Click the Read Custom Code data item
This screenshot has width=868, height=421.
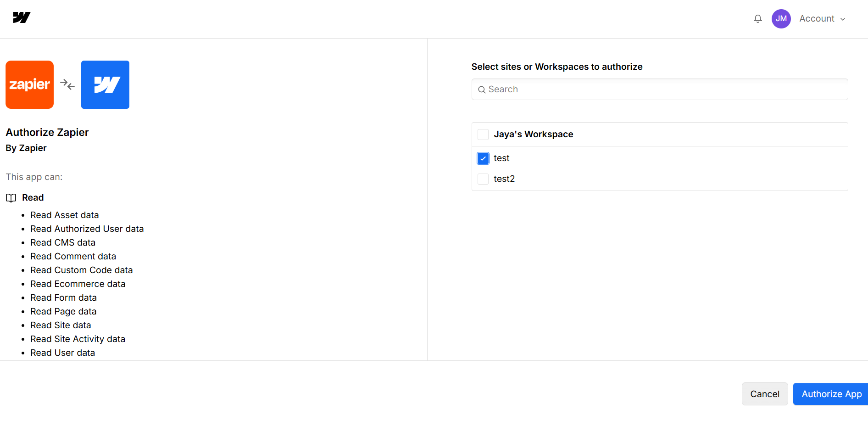82,270
